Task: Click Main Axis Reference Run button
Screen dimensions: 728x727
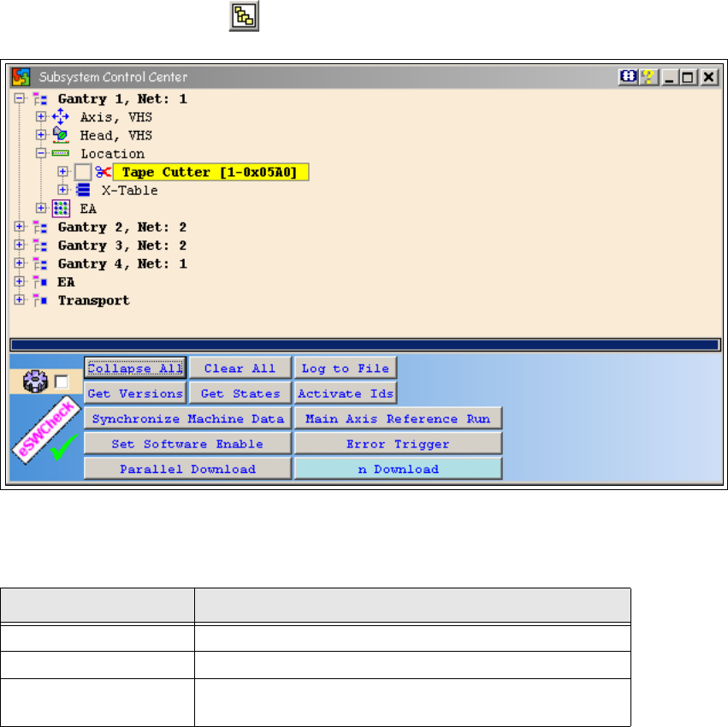Action: (398, 418)
